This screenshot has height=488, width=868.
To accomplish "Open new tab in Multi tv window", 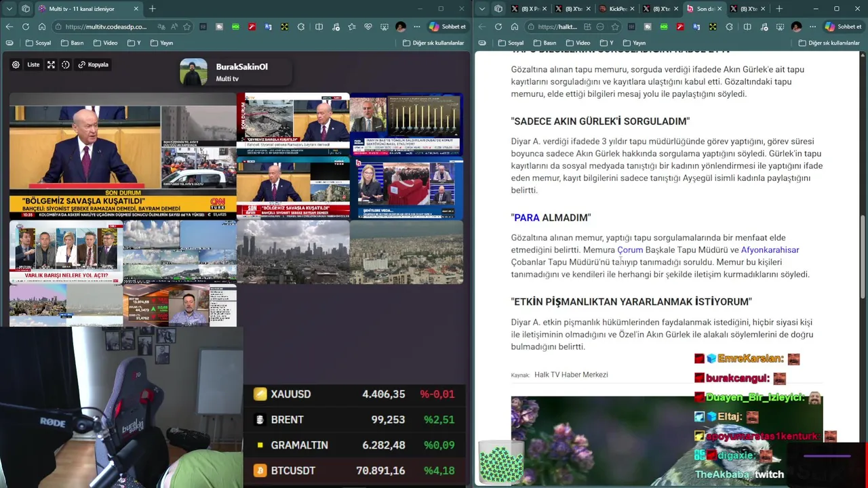I will point(152,9).
